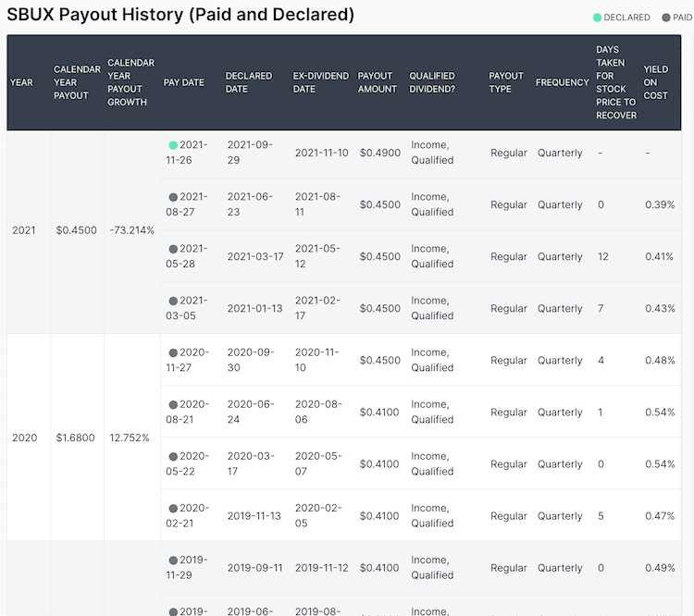The image size is (694, 616).
Task: Click declared date 2020-06-24
Action: point(251,412)
